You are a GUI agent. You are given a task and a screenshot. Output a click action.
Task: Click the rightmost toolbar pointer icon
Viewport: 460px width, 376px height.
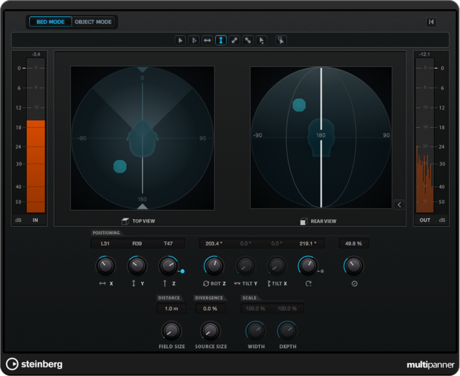coord(281,41)
